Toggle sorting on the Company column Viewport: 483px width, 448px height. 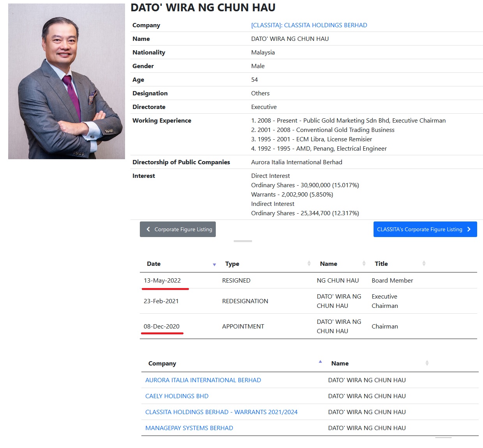click(x=162, y=363)
